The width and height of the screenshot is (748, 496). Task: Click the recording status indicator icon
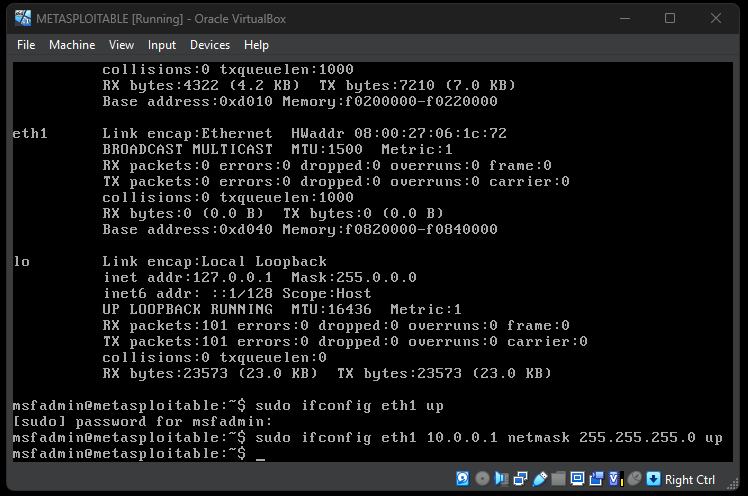tap(595, 479)
